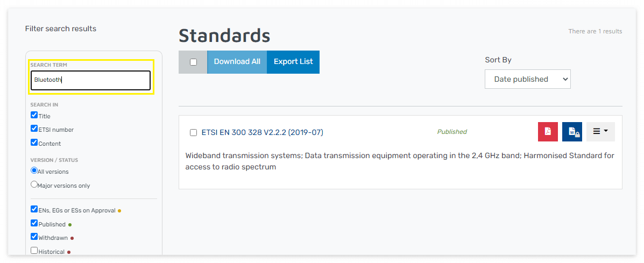
Task: Focus the Search Term input field
Action: (91, 81)
